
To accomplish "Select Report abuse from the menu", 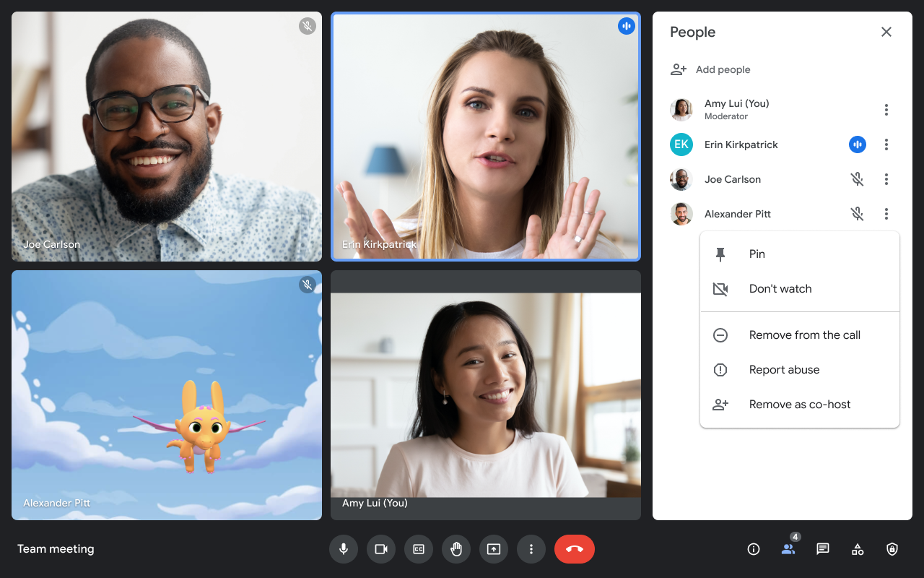I will click(784, 369).
